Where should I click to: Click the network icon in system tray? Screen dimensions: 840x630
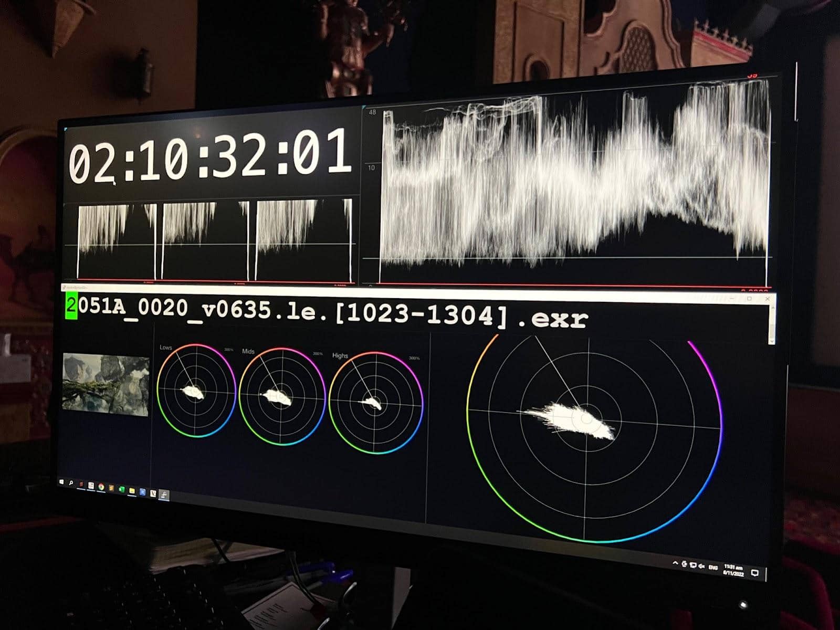coord(693,565)
